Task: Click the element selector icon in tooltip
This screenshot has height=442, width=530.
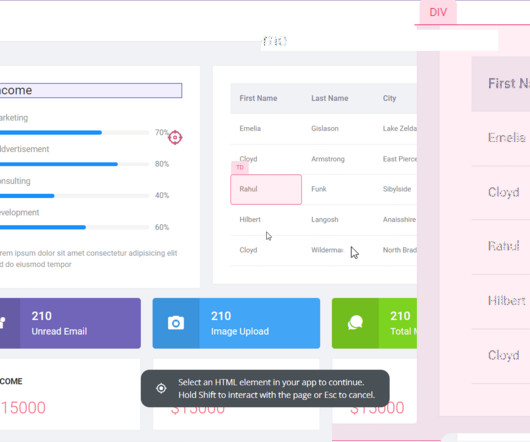Action: [x=161, y=389]
